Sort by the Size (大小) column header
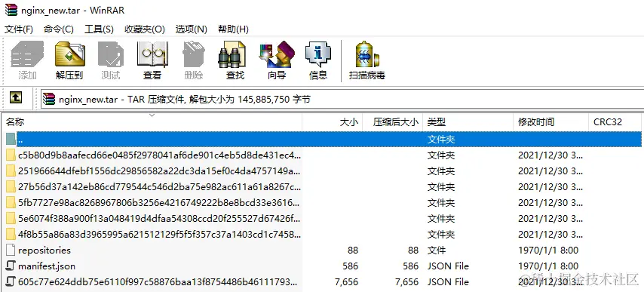644x292 pixels. coord(333,122)
